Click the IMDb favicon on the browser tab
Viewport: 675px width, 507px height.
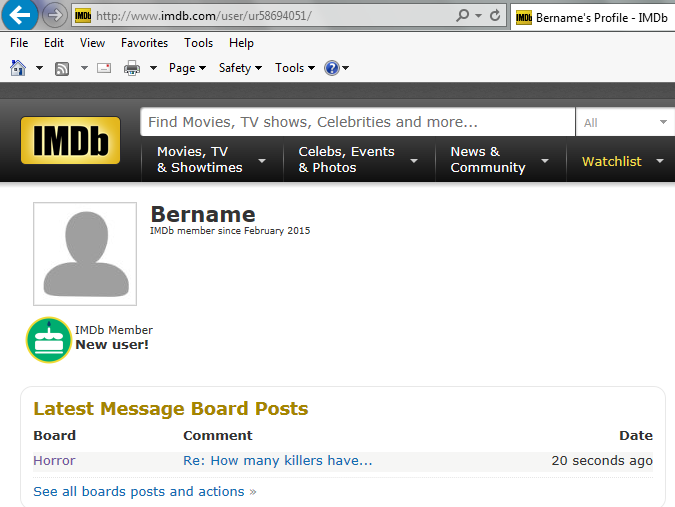tap(523, 17)
